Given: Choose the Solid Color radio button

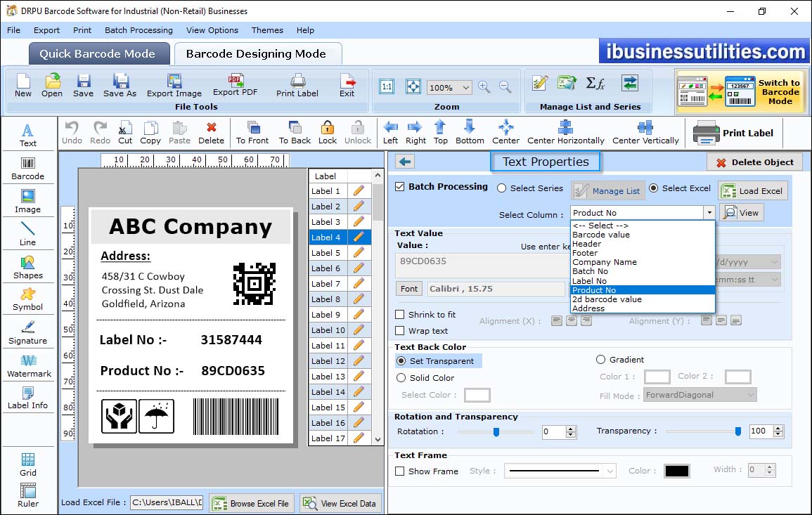Looking at the screenshot, I should [x=401, y=378].
